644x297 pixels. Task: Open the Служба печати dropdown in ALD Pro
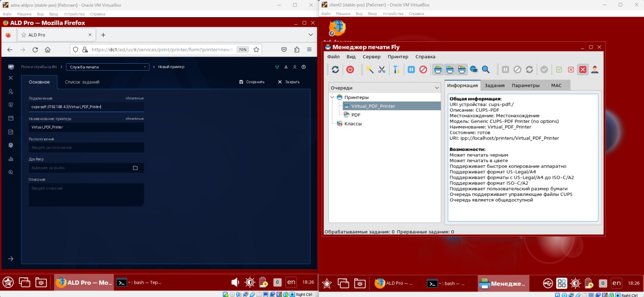[108, 67]
